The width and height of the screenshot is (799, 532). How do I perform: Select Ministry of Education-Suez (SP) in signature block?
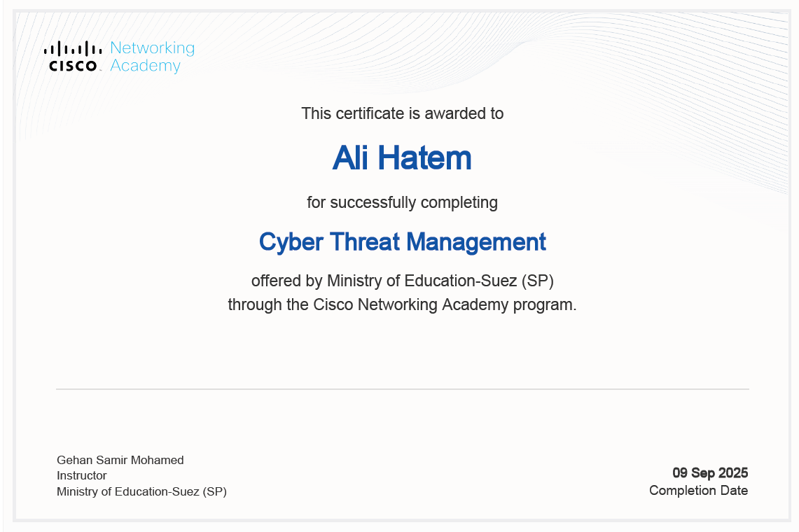[x=141, y=491]
